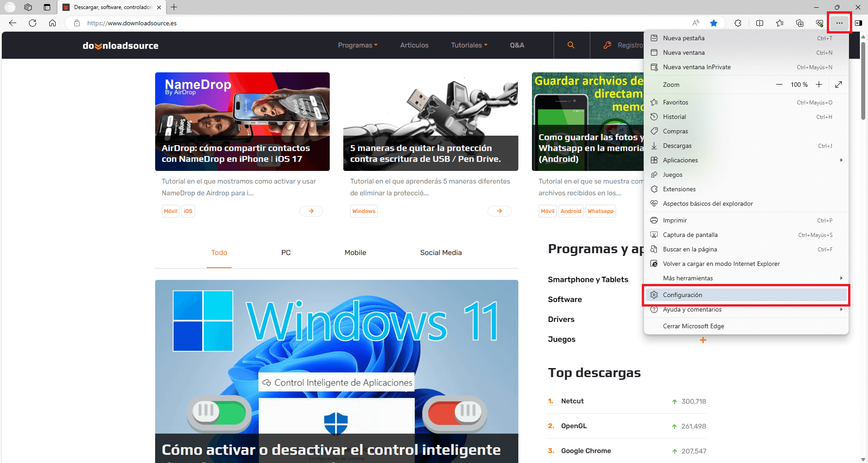The width and height of the screenshot is (868, 463).
Task: Expand the Tutoriales dropdown in navbar
Action: [470, 45]
